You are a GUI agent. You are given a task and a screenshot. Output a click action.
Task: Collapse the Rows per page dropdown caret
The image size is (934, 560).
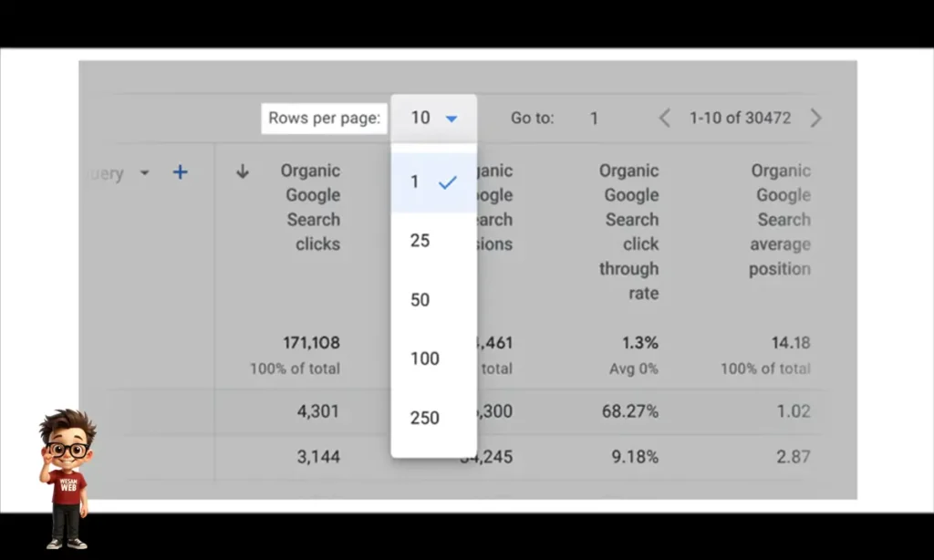tap(451, 119)
